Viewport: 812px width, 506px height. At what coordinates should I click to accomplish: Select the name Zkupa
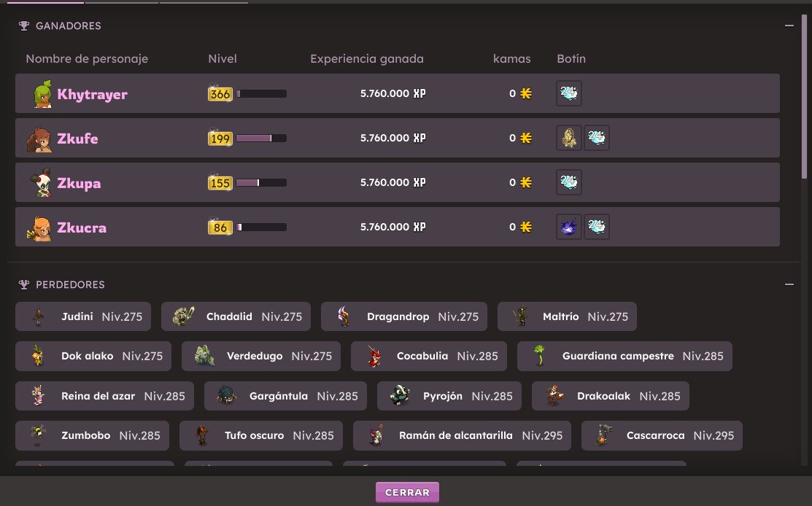click(x=79, y=183)
